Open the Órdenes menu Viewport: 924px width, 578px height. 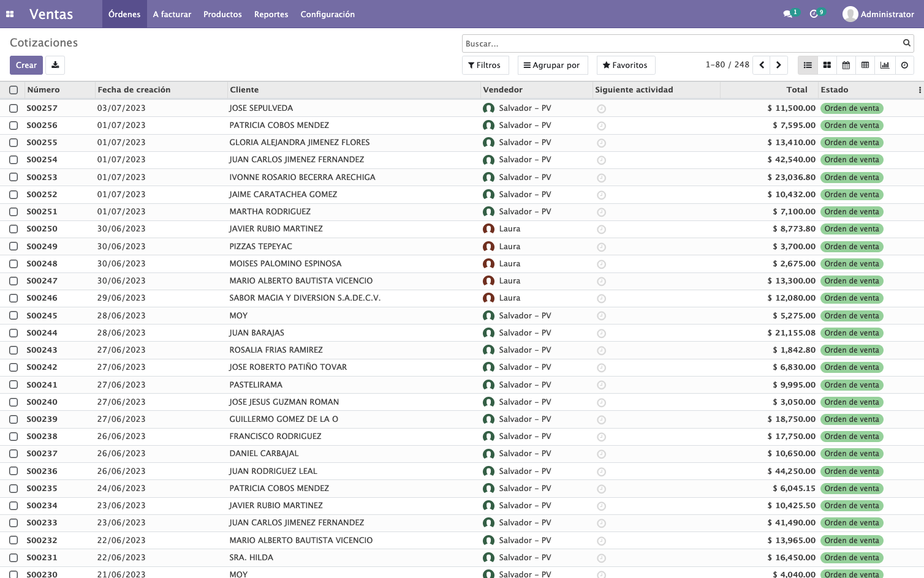(x=124, y=14)
